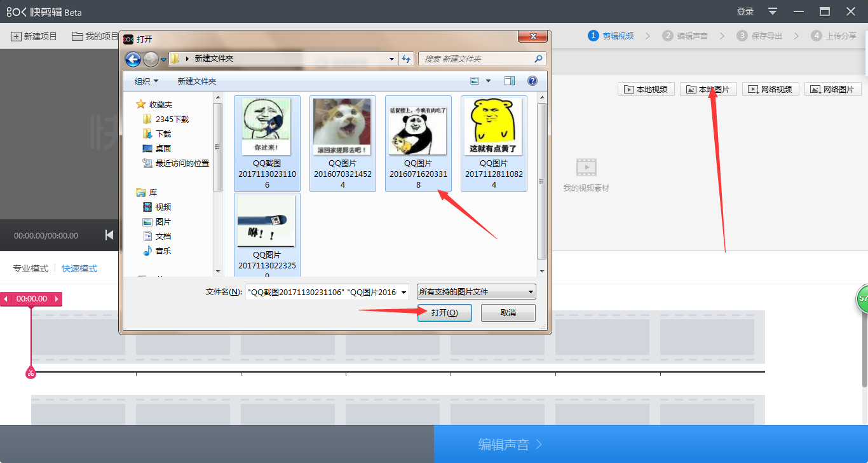Click the 本地视频 button

[x=646, y=89]
